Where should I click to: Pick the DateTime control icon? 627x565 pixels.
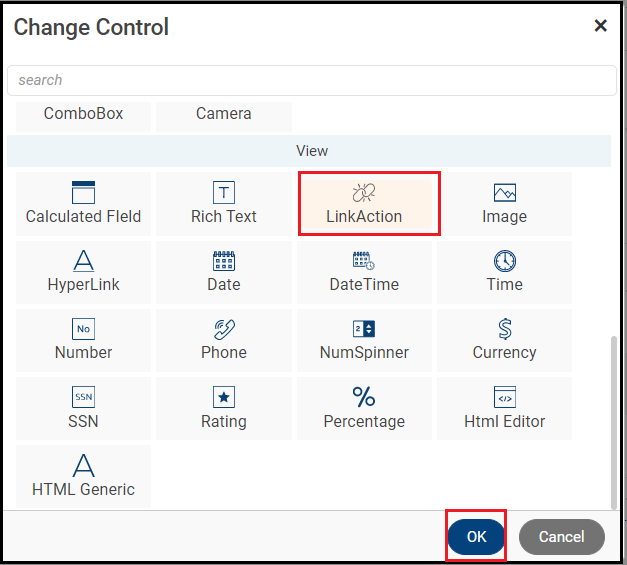point(364,261)
